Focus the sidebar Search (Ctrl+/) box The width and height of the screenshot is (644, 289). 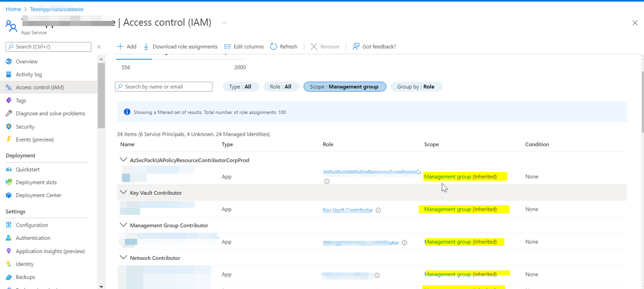(x=49, y=47)
